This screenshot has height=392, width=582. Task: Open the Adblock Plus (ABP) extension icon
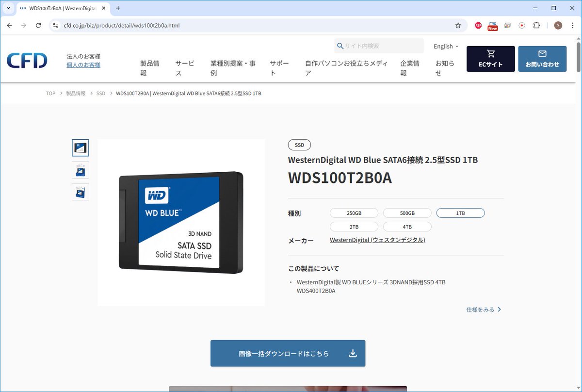pyautogui.click(x=478, y=25)
